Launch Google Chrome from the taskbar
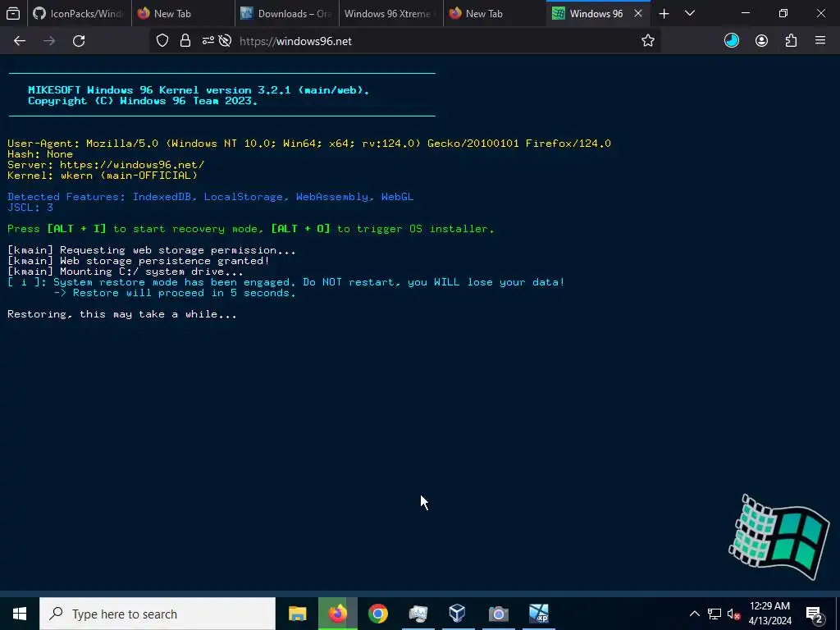840x630 pixels. [377, 614]
